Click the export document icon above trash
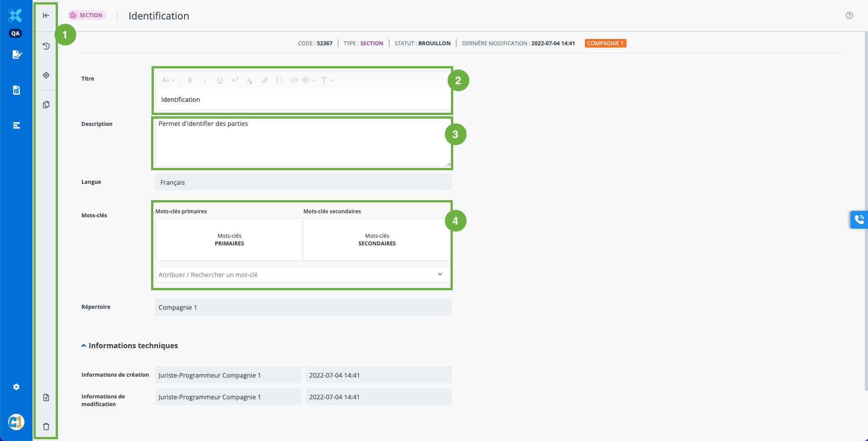The height and width of the screenshot is (441, 868). pyautogui.click(x=46, y=398)
